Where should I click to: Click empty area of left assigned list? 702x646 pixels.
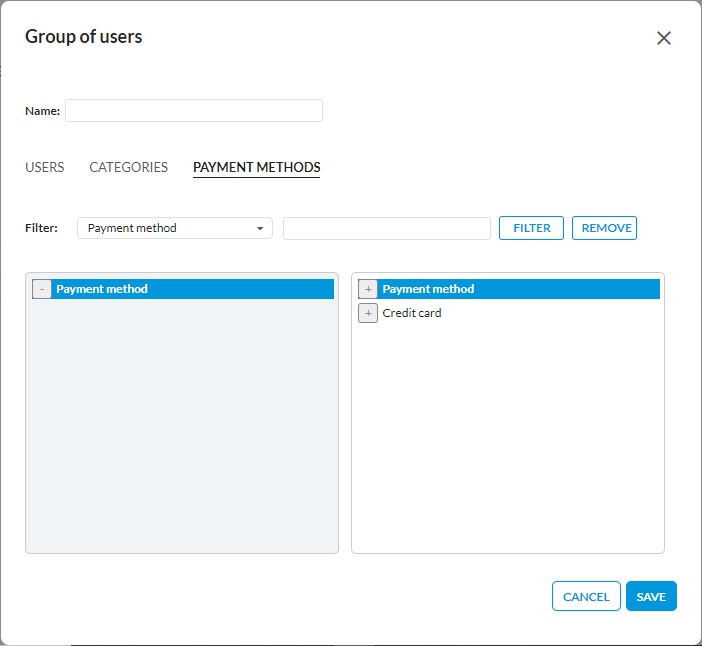click(181, 430)
